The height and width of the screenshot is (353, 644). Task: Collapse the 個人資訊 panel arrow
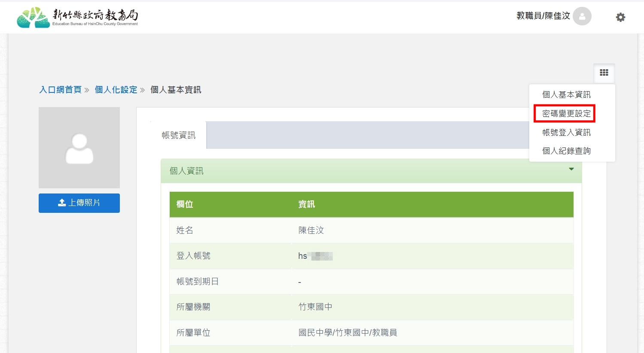tap(571, 169)
